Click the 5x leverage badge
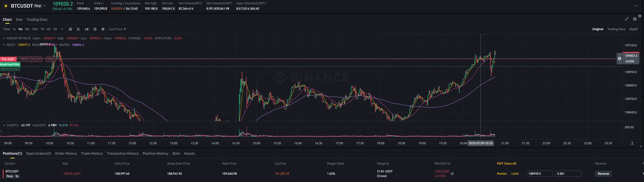Image resolution: width=644 pixels, height=182 pixels. coord(17,176)
